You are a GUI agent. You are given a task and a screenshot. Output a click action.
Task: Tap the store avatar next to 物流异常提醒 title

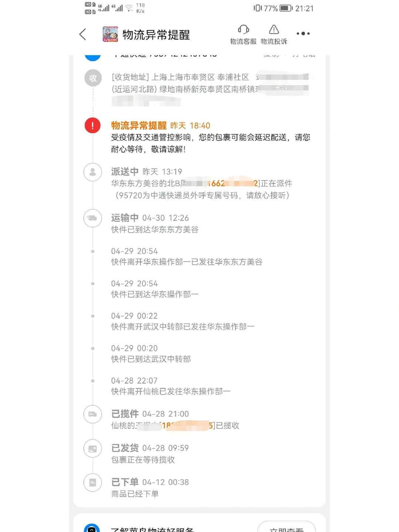[x=108, y=34]
